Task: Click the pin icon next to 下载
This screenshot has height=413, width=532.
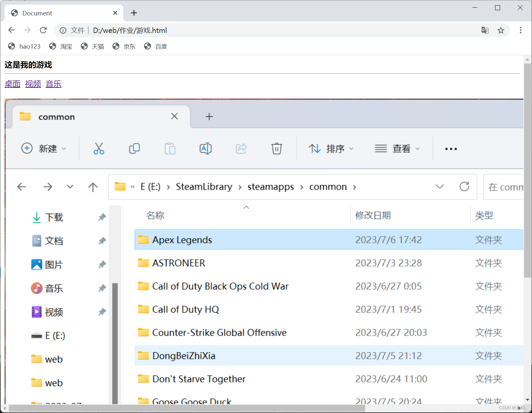Action: click(102, 217)
